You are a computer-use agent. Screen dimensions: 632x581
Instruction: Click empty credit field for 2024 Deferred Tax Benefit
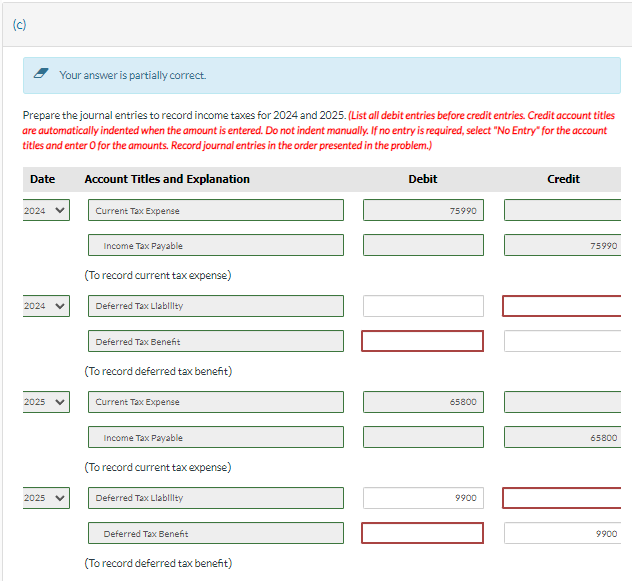[x=562, y=341]
